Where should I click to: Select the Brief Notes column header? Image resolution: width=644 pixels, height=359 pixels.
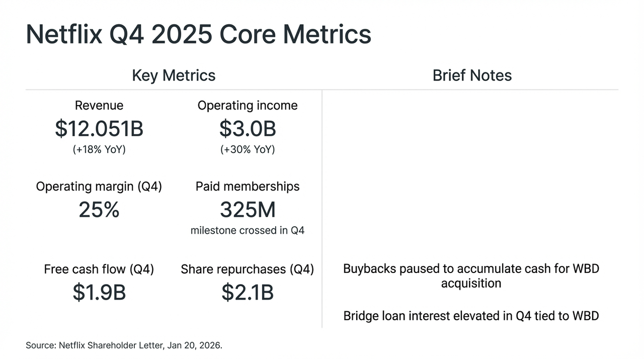(472, 75)
